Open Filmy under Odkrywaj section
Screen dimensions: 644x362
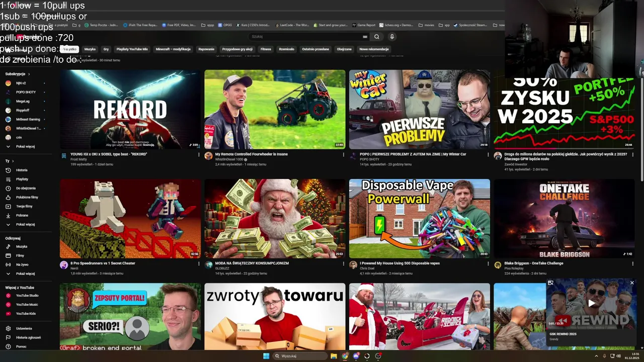(x=20, y=255)
